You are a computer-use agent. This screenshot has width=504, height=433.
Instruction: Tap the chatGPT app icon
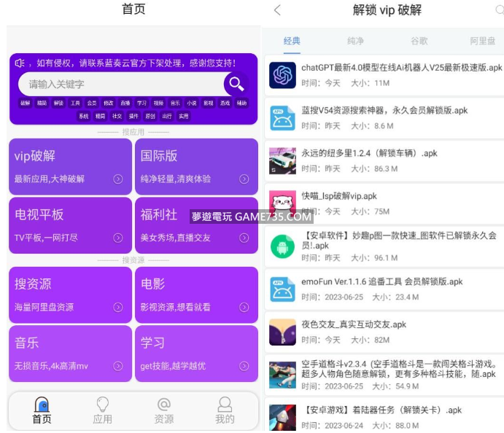282,75
